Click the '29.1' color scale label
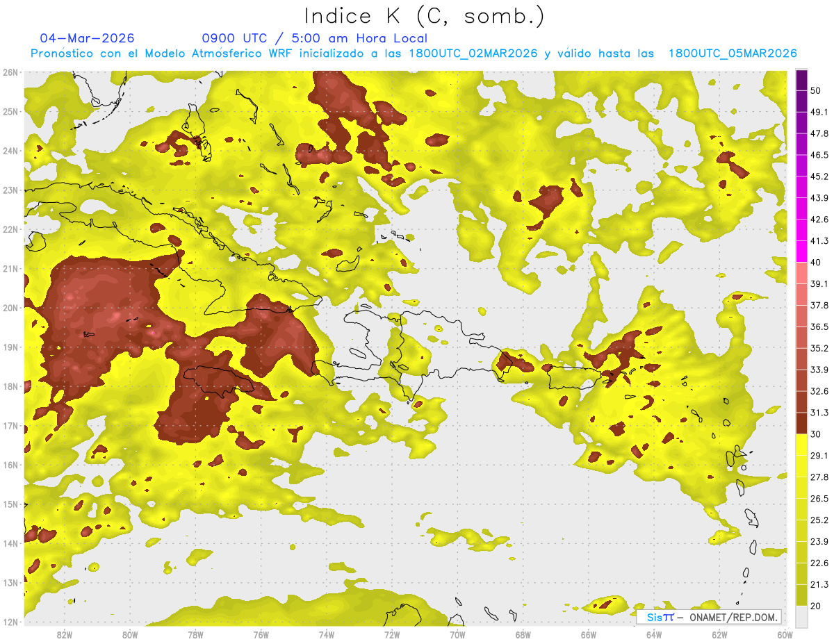The height and width of the screenshot is (644, 834). [x=819, y=456]
